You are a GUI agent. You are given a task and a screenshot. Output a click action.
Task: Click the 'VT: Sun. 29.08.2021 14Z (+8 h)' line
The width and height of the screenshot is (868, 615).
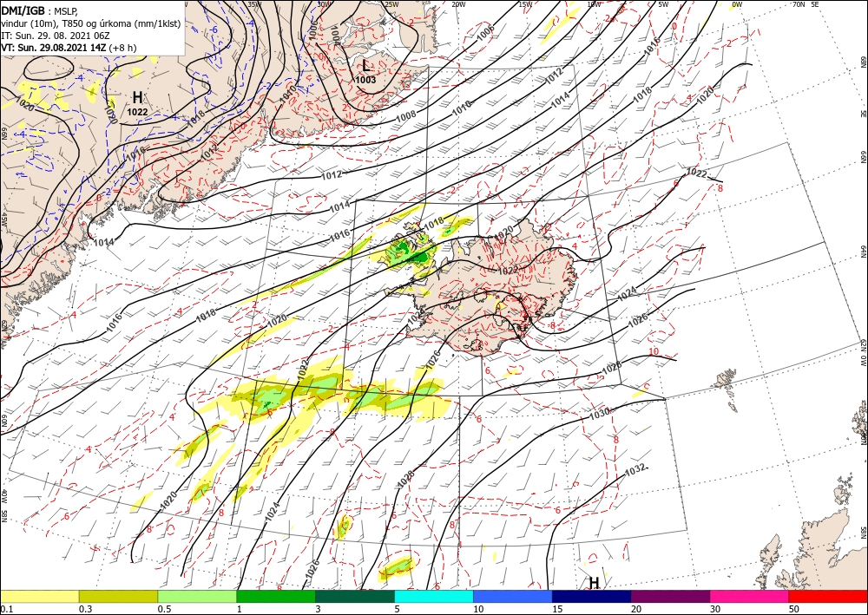pyautogui.click(x=69, y=48)
